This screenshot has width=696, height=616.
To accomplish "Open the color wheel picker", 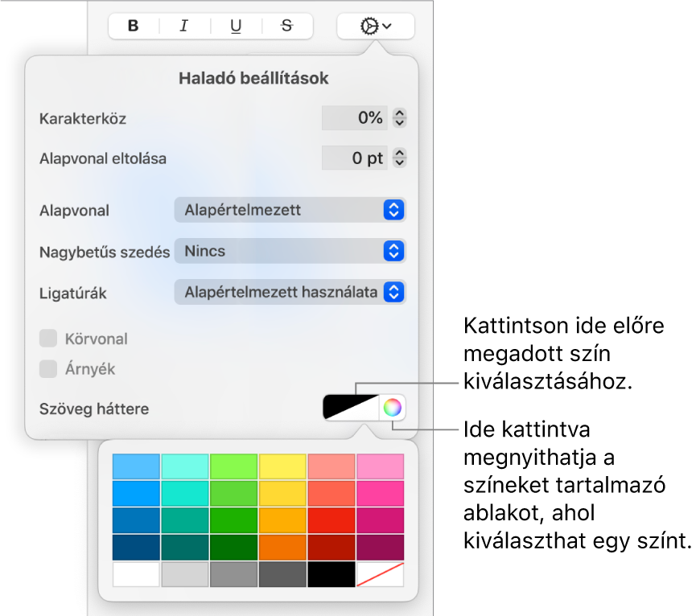I will (x=392, y=408).
